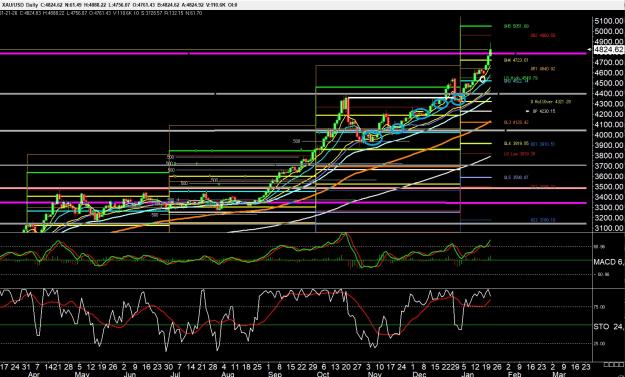Click the May label on time axis

(82, 374)
